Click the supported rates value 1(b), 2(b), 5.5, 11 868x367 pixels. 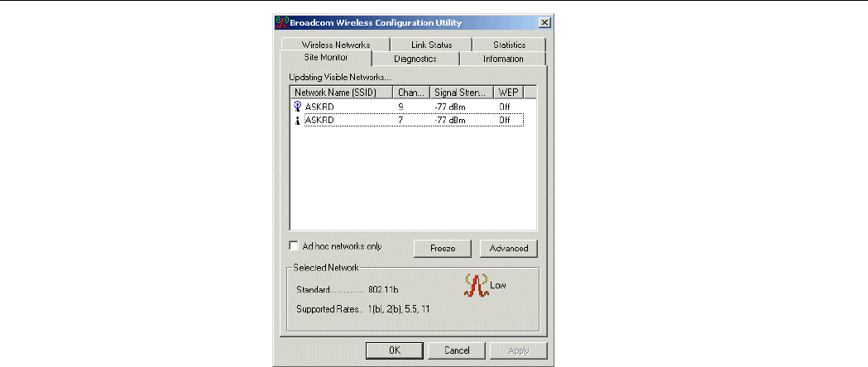399,309
